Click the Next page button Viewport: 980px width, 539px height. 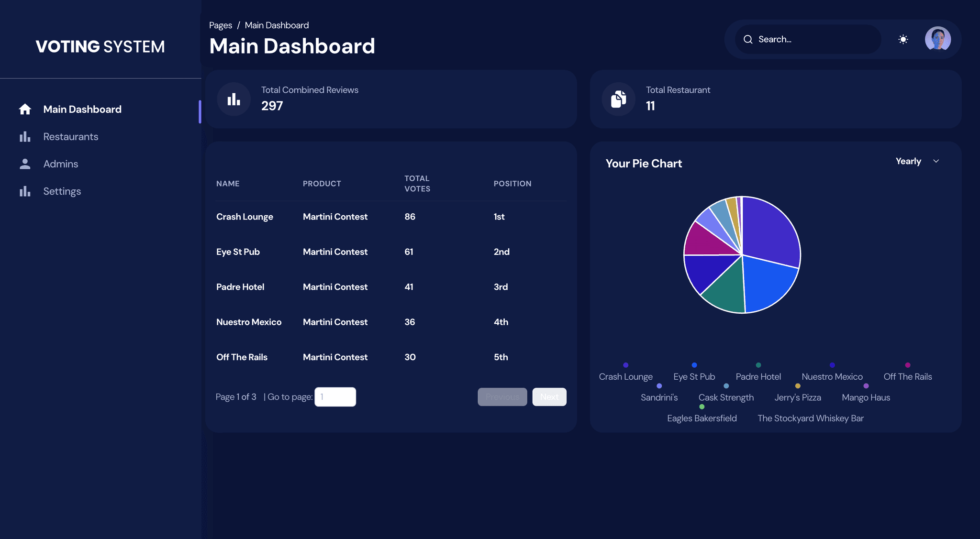pos(549,397)
